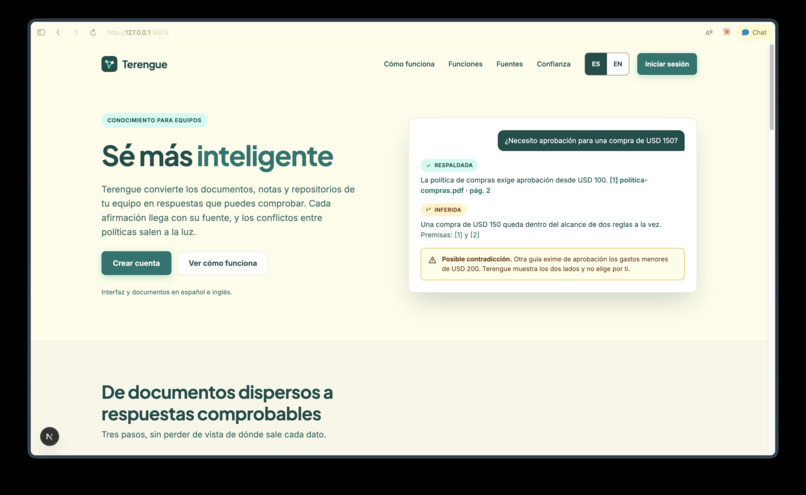Click the Interfaz y documentos en español note
Screen dimensions: 806x495
(x=167, y=292)
